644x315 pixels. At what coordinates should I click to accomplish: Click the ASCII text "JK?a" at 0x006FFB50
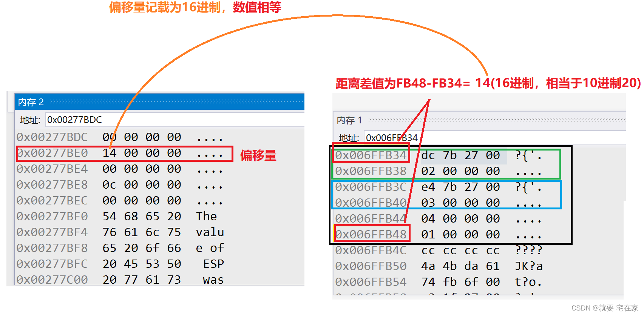point(528,266)
